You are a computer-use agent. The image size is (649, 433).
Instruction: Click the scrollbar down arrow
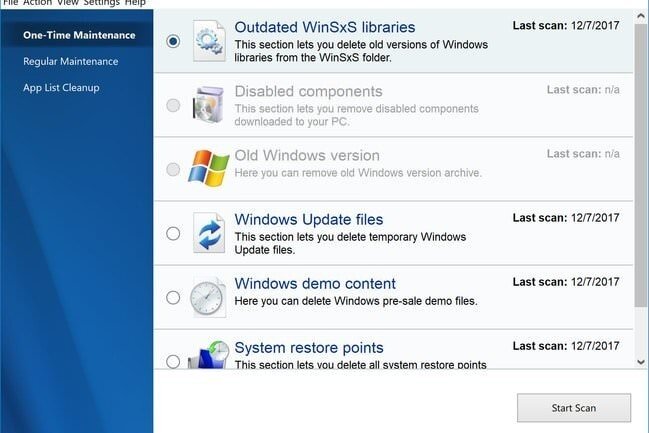[641, 362]
